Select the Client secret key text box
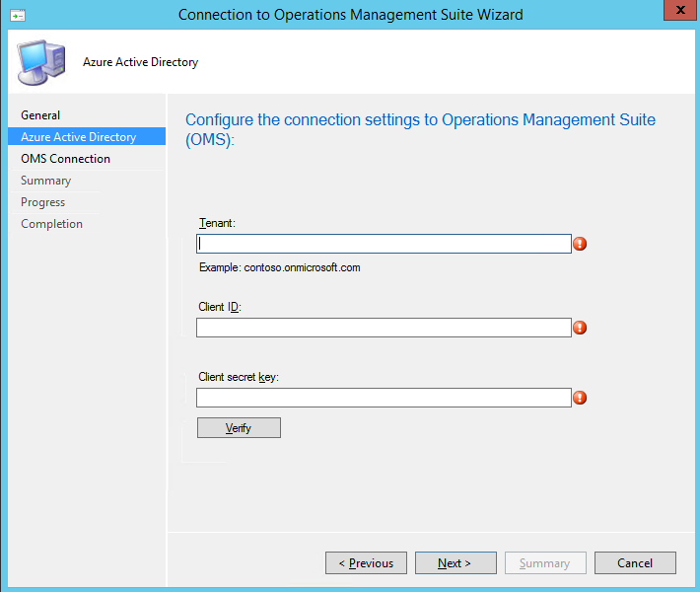This screenshot has width=700, height=592. [384, 398]
